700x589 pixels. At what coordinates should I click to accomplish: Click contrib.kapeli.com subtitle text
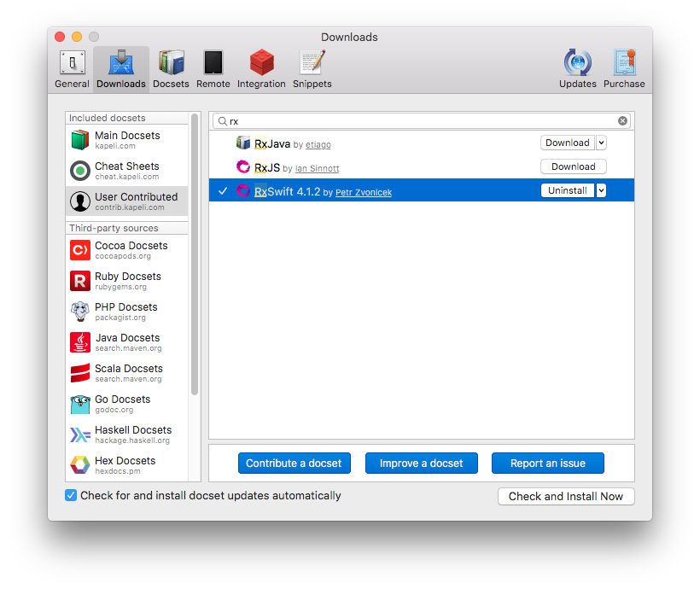coord(130,207)
